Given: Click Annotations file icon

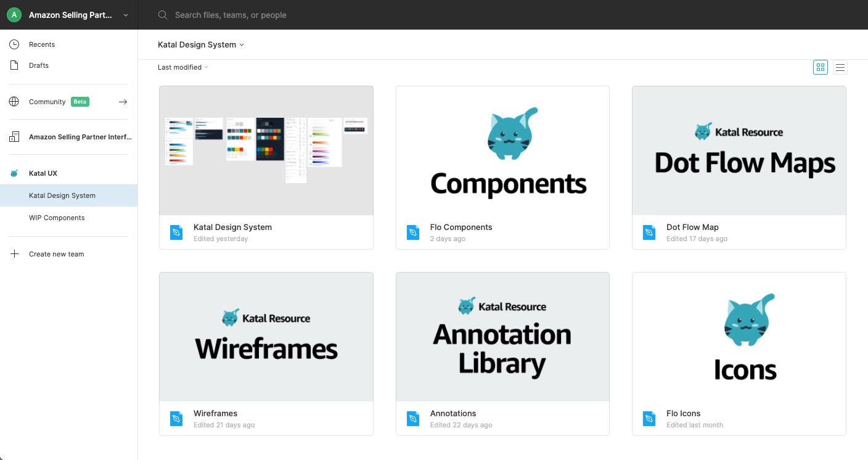Looking at the screenshot, I should (413, 419).
